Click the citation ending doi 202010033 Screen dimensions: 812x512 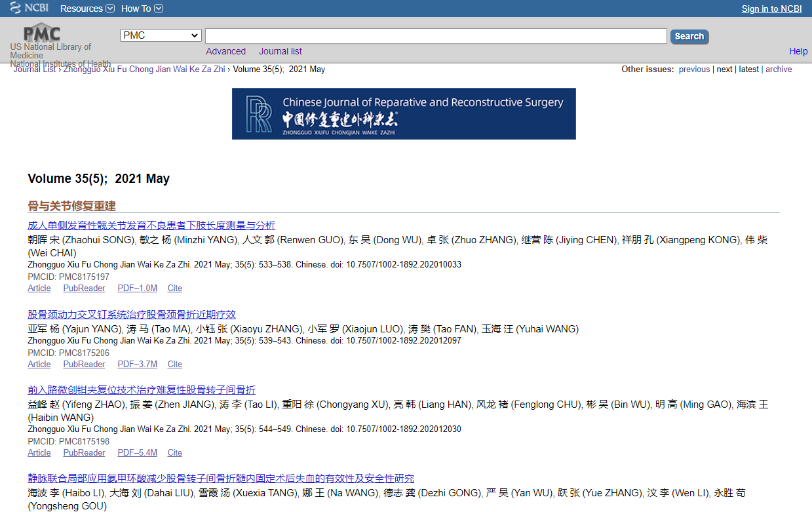[x=244, y=265]
